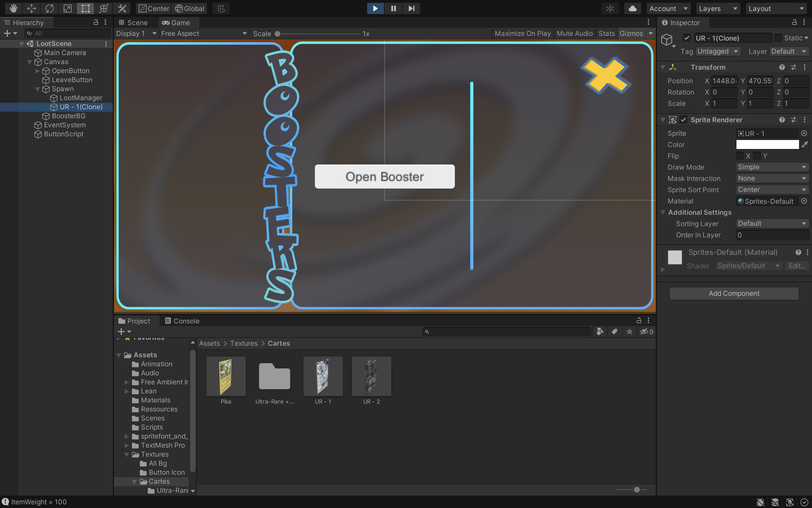
Task: Search by type in Project
Action: pos(600,332)
